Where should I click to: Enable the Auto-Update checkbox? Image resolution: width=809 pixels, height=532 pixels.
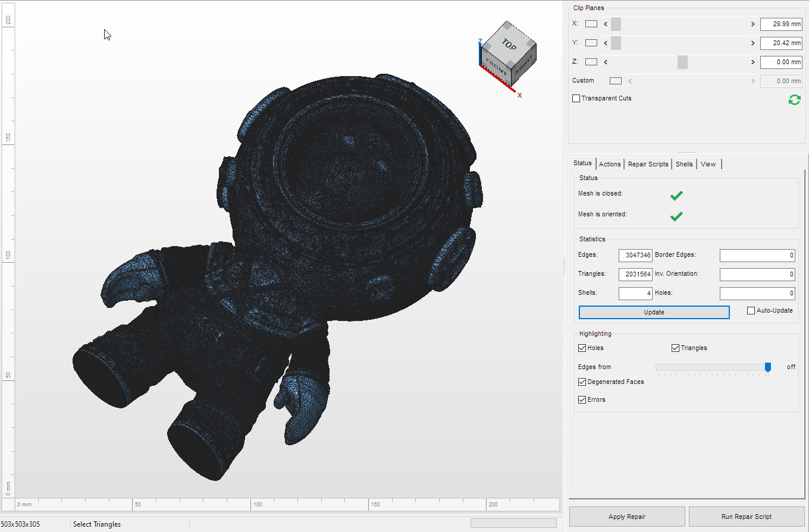pos(751,311)
